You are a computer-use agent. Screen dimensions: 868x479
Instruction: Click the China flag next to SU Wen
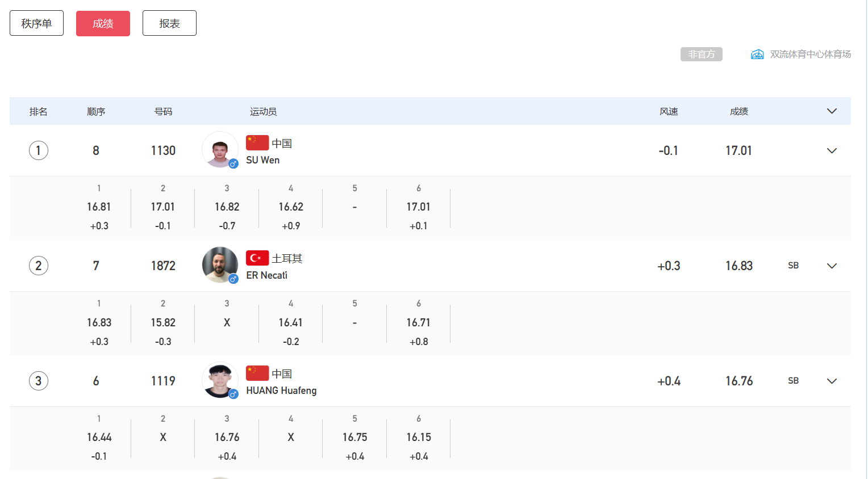click(x=257, y=142)
